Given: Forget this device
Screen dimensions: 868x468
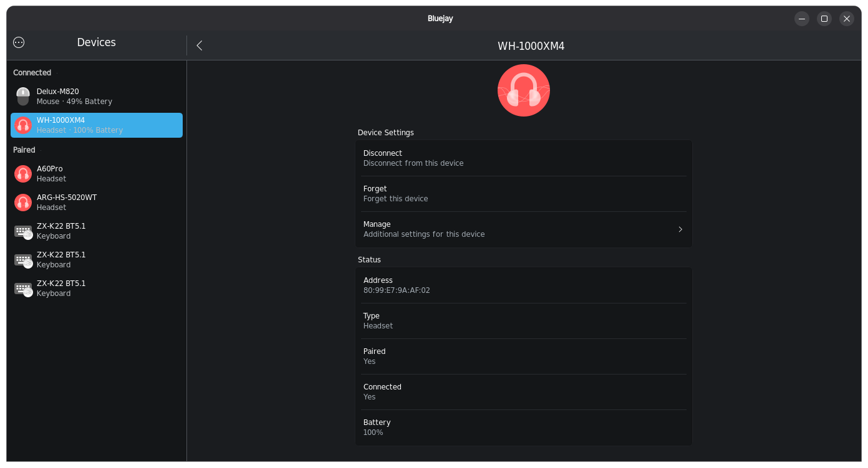Looking at the screenshot, I should pos(524,194).
